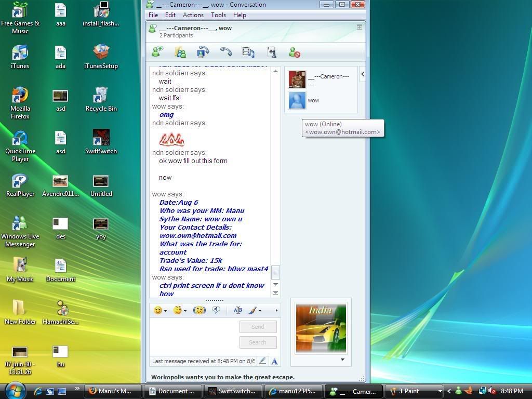Click in the message typing box
532x399 pixels.
[194, 336]
